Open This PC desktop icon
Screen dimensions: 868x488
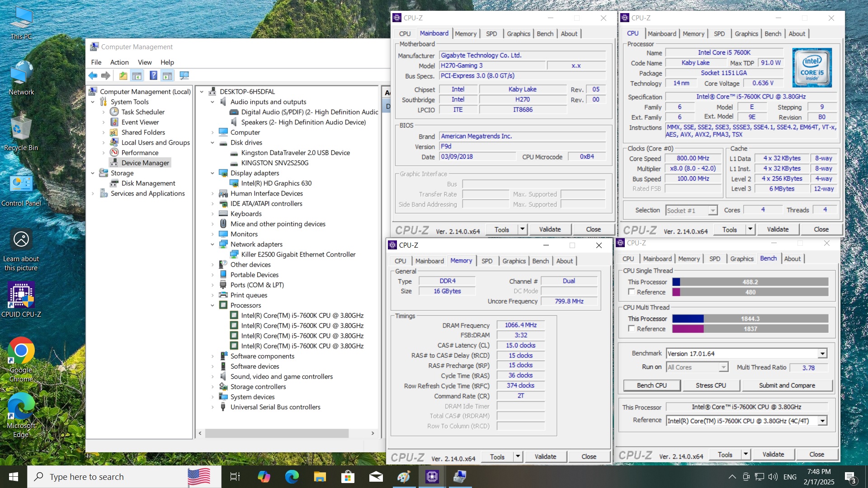(21, 23)
